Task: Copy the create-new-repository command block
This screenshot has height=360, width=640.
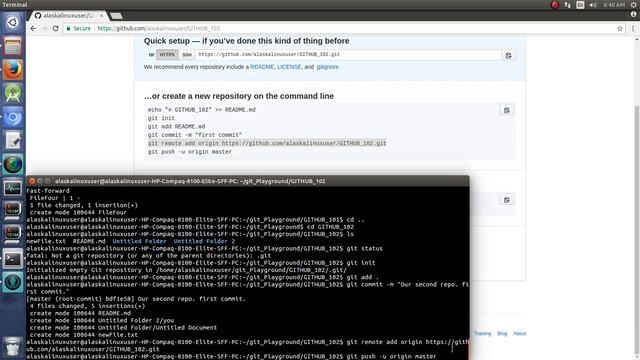Action: (x=507, y=110)
